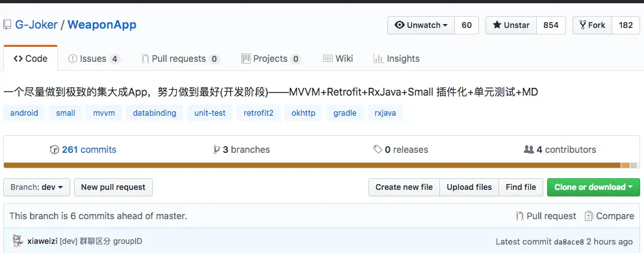Click the Unstar button
The height and width of the screenshot is (253, 644).
click(511, 25)
